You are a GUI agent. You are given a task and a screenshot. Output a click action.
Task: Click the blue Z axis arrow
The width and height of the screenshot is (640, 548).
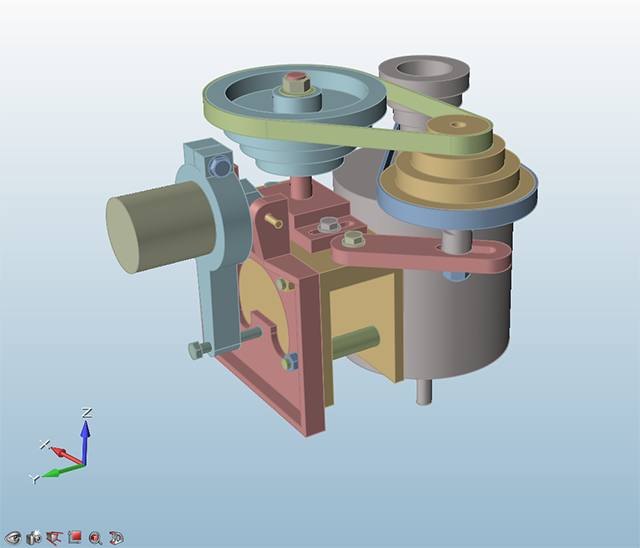[x=86, y=430]
